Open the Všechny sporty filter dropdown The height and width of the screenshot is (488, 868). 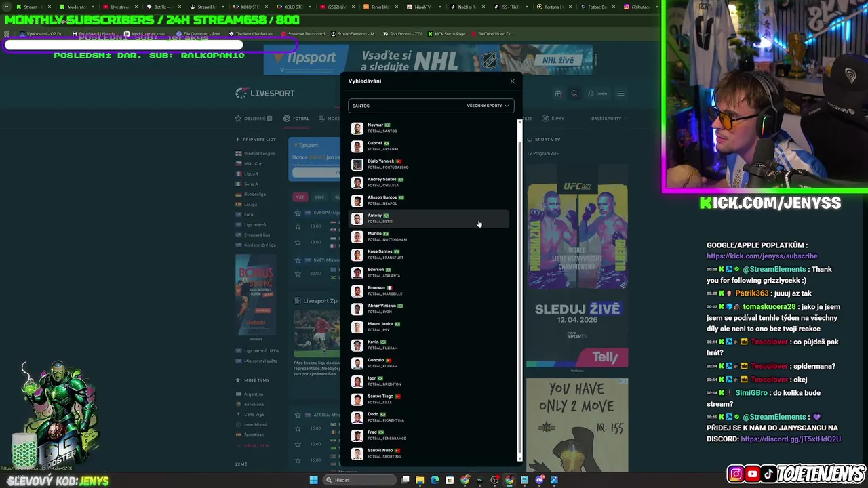click(488, 106)
